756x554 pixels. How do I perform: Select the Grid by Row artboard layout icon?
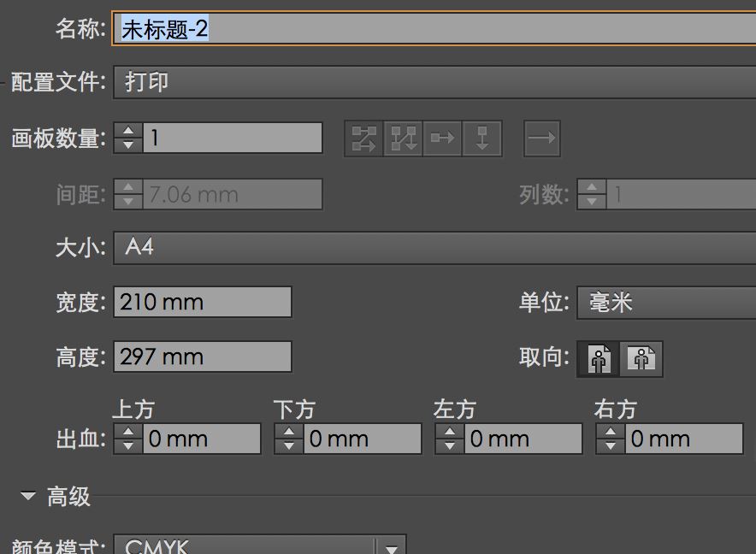pos(363,138)
